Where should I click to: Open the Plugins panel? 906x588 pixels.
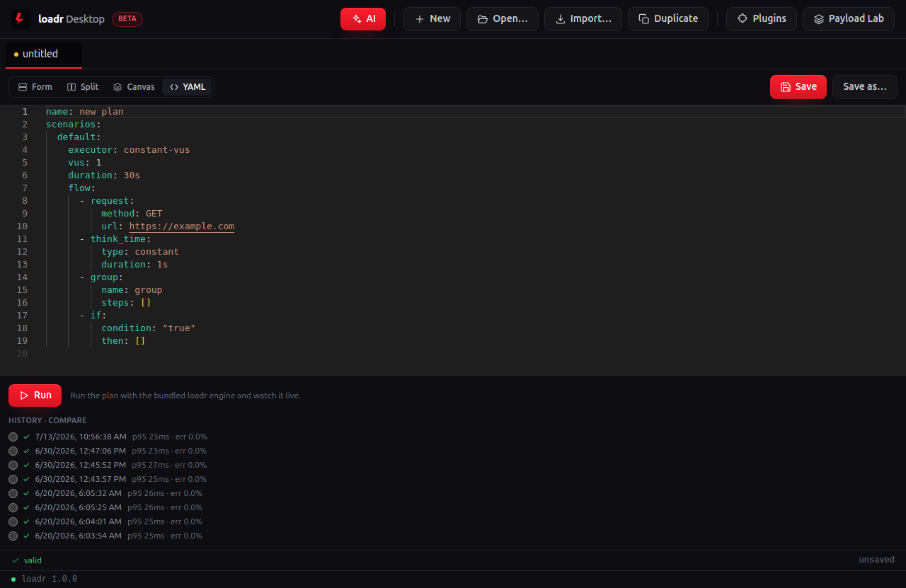click(762, 19)
